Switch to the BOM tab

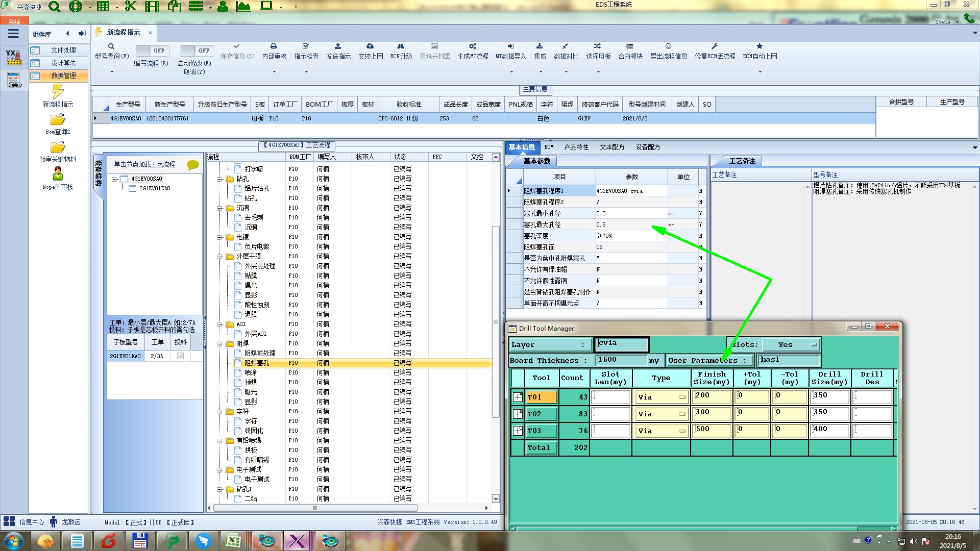point(549,147)
